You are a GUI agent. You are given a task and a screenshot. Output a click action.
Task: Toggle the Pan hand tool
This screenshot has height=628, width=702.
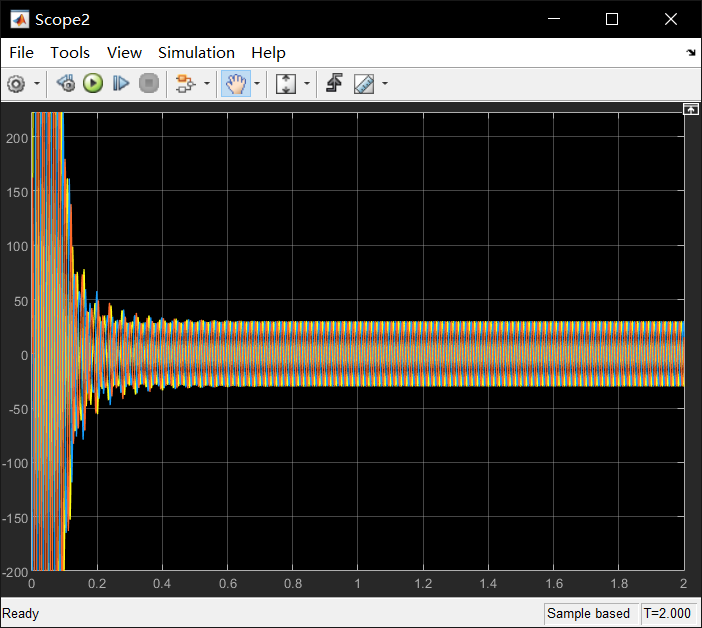236,84
